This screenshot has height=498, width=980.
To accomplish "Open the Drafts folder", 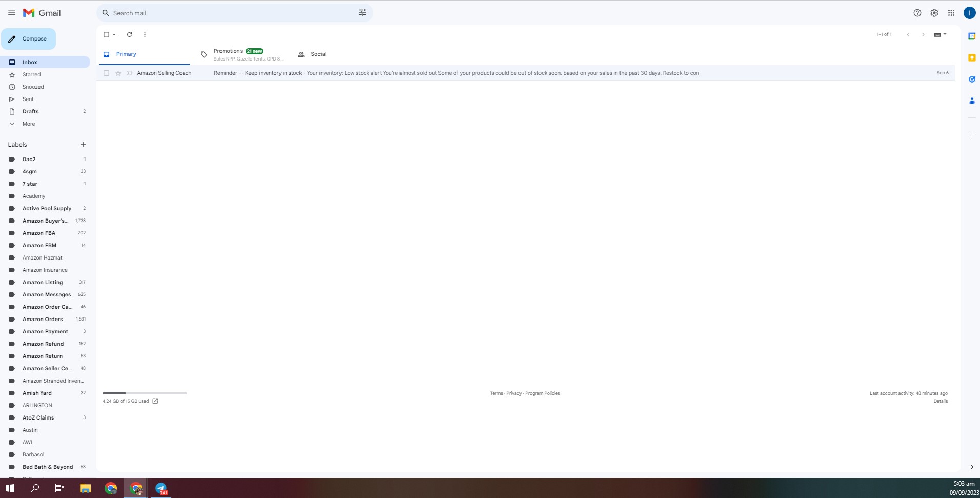I will pyautogui.click(x=45, y=111).
